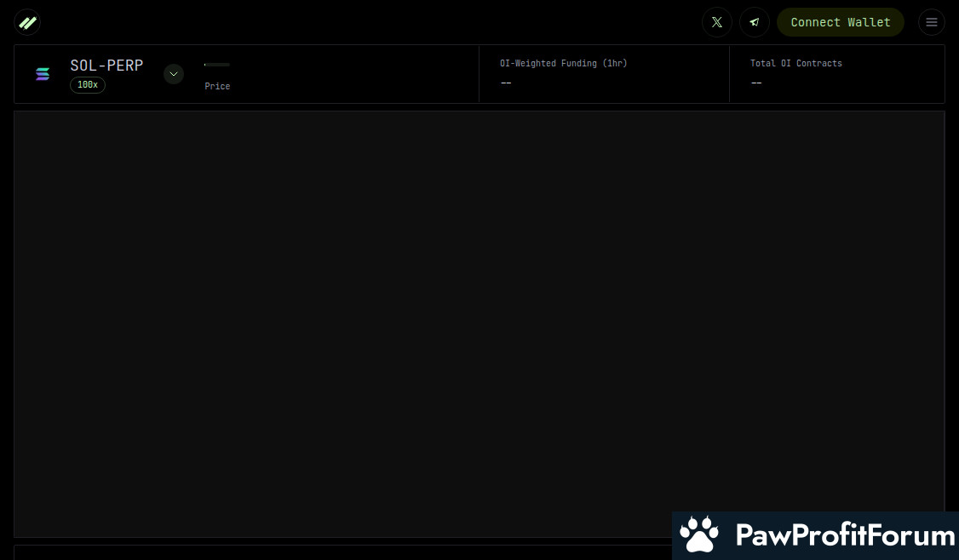The width and height of the screenshot is (959, 560).
Task: Click the OI-Weighted Funding value dashes
Action: pos(506,83)
